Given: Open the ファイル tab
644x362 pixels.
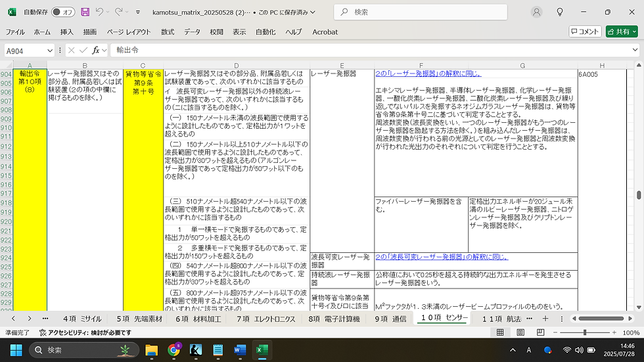Looking at the screenshot, I should [14, 32].
